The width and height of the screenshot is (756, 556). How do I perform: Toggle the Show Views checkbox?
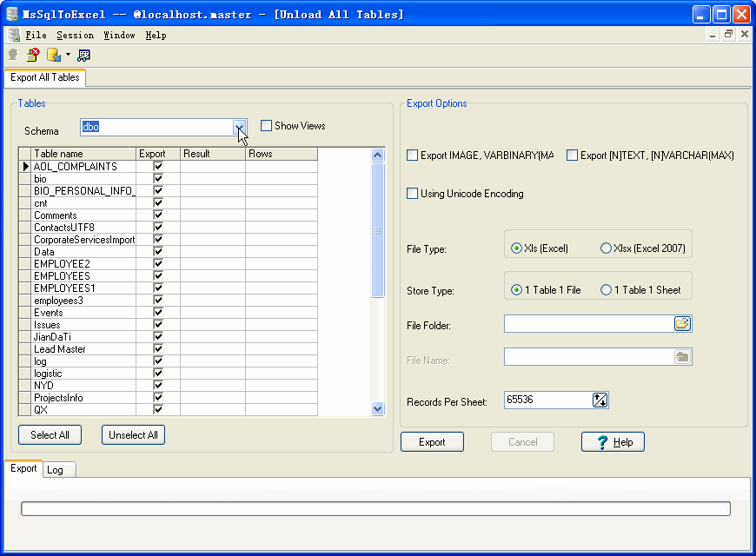coord(266,126)
